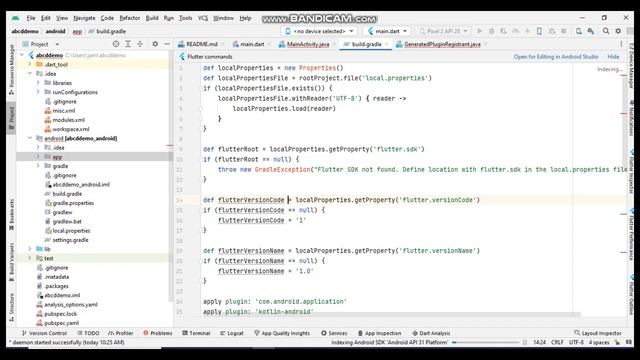Open IDE settings gear in toolbar
Screen dimensions: 640x360
pyautogui.click(x=618, y=31)
